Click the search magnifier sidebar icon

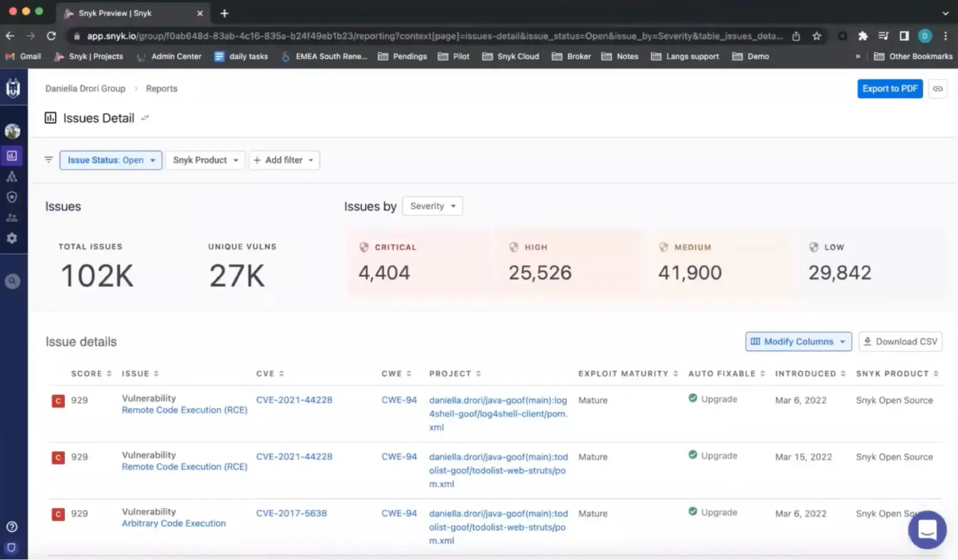[x=12, y=281]
